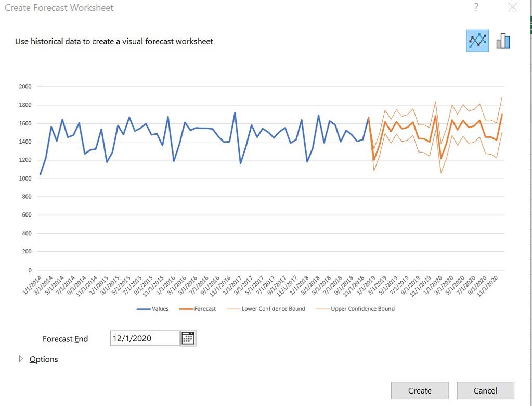
Task: Click the Values legend entry
Action: pyautogui.click(x=160, y=308)
